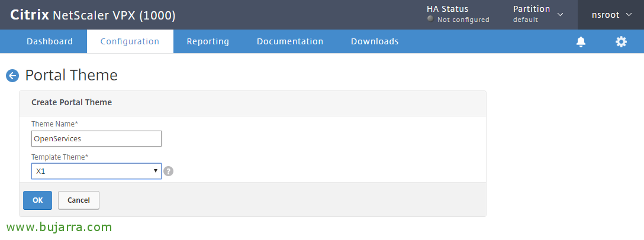Image resolution: width=644 pixels, height=240 pixels.
Task: Switch to the Dashboard tab
Action: (50, 41)
